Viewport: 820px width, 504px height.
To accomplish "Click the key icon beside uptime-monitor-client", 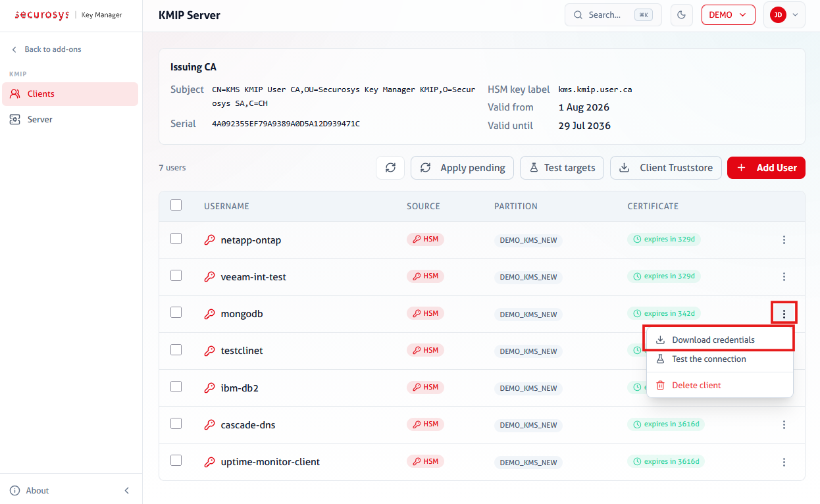I will click(x=210, y=462).
